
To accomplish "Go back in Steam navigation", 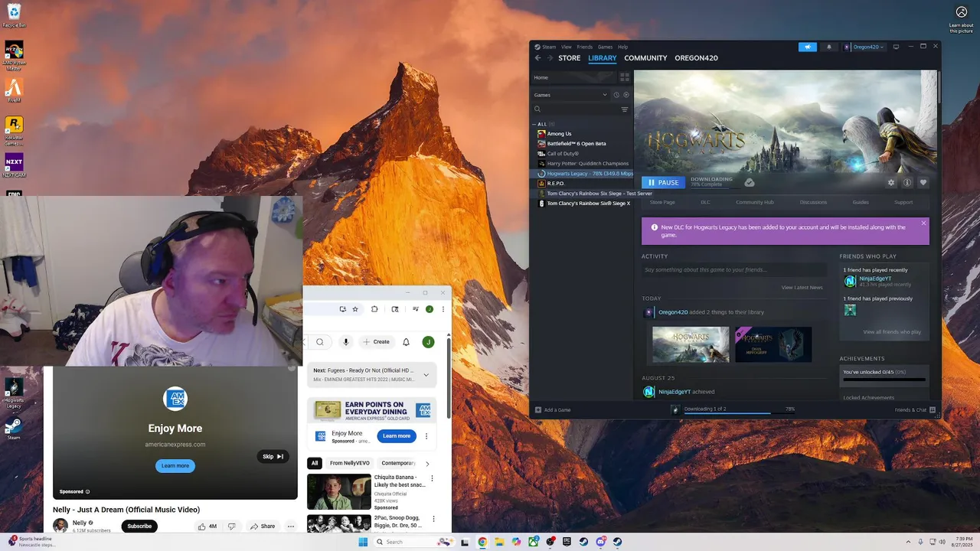I will [x=537, y=58].
